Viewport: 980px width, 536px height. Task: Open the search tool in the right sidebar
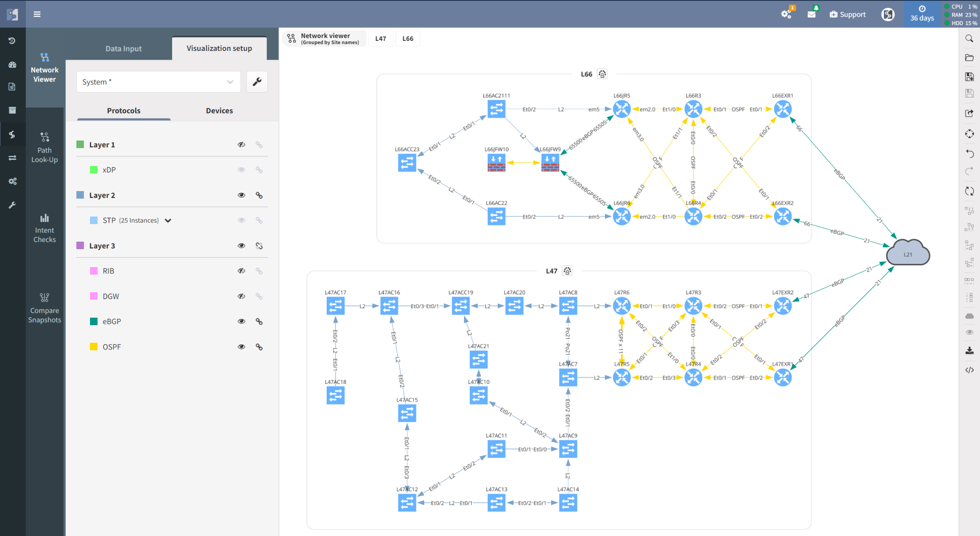click(969, 39)
